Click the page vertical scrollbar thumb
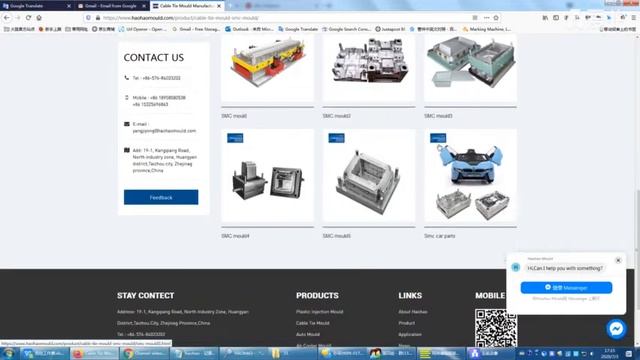 pos(637,249)
